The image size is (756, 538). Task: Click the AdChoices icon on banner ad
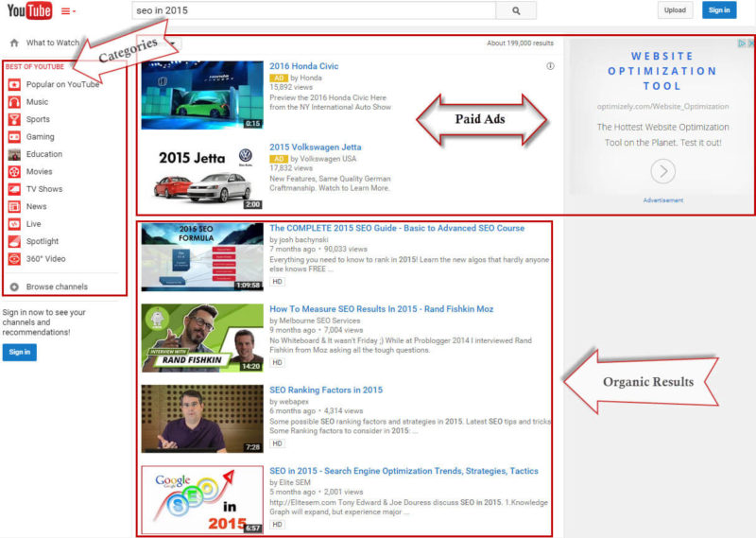click(x=742, y=43)
